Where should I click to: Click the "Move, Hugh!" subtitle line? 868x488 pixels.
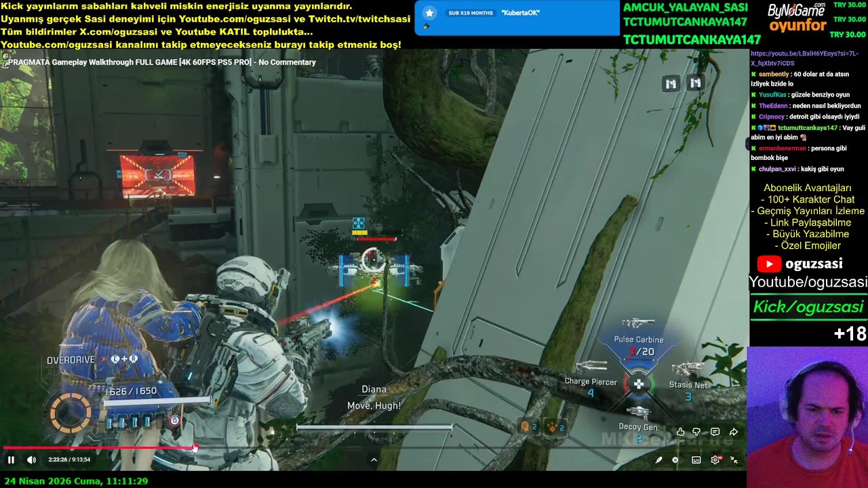[x=374, y=405]
